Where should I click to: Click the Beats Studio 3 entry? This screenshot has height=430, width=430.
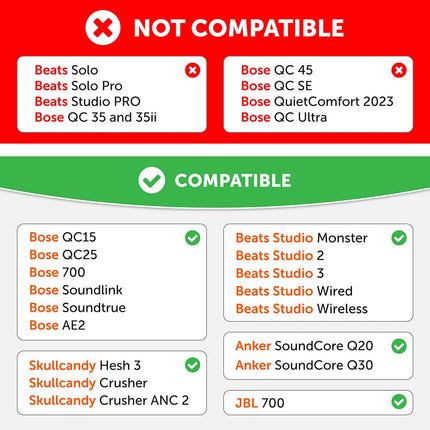point(280,273)
